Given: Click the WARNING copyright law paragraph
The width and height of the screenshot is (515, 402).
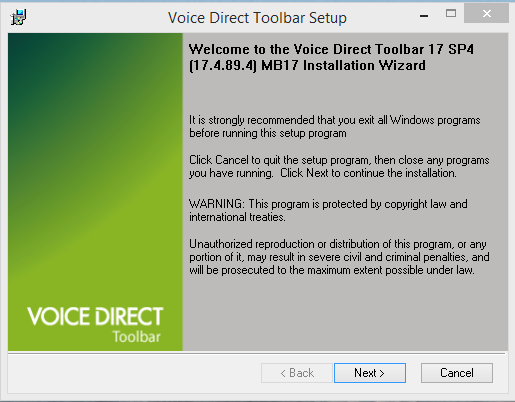Looking at the screenshot, I should [x=328, y=210].
